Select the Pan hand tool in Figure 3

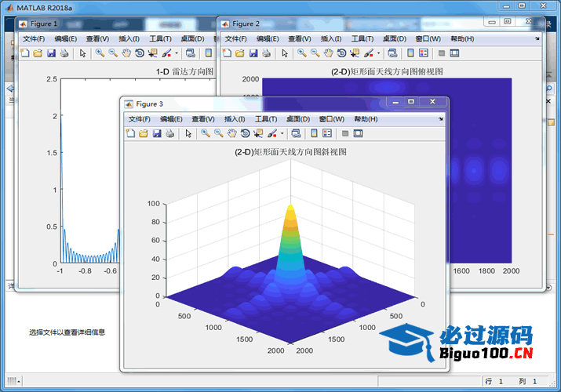click(x=231, y=133)
